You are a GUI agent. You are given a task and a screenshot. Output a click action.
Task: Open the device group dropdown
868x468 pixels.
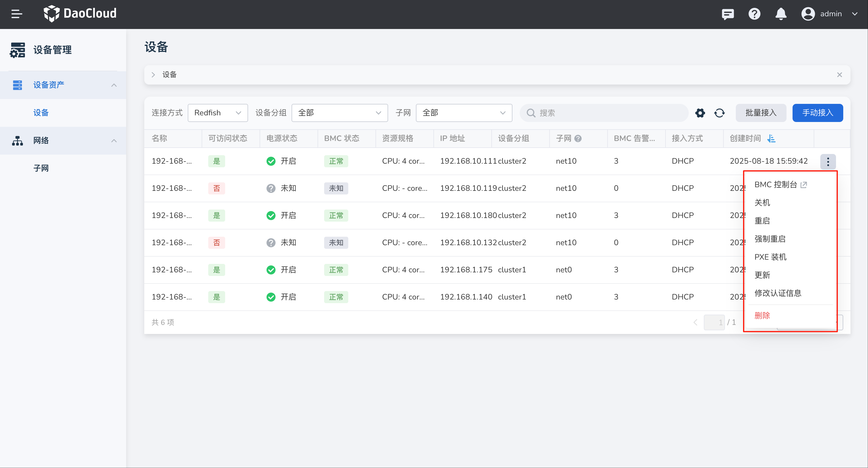pos(339,113)
